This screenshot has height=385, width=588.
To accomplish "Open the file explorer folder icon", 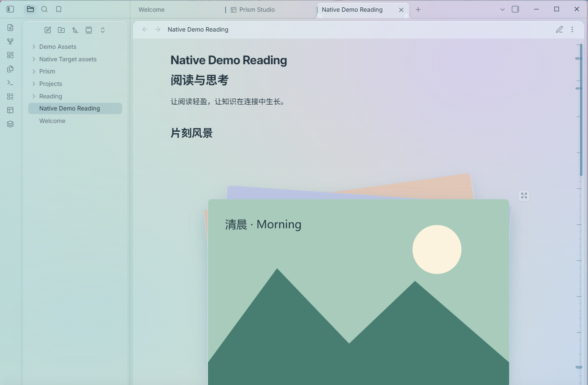I will pyautogui.click(x=30, y=9).
